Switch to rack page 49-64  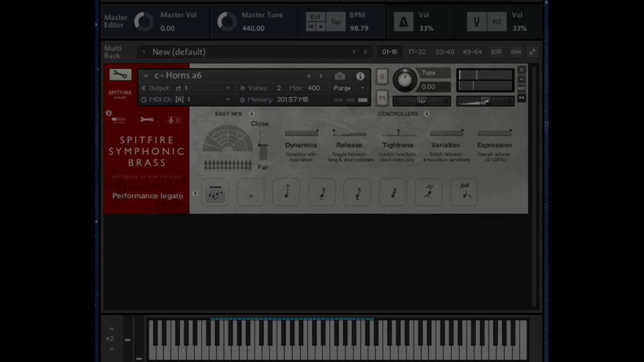[472, 52]
